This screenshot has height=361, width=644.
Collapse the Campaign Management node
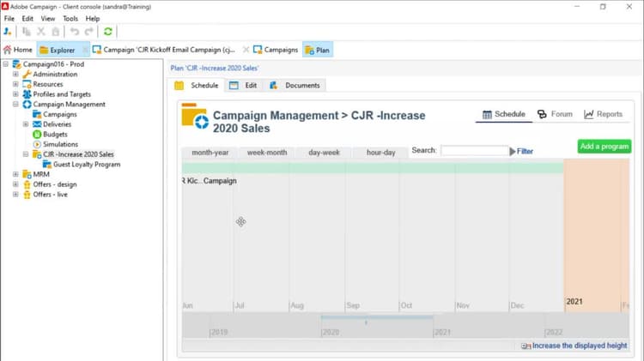tap(15, 105)
